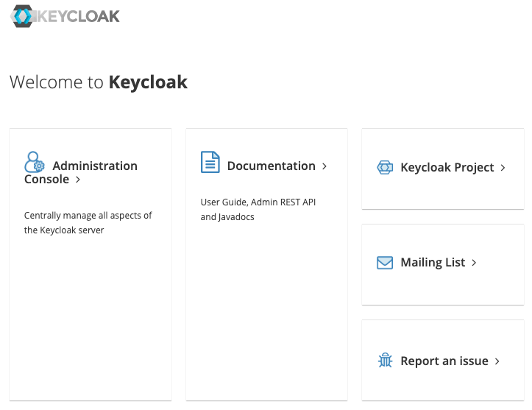Open the Mailing List link
This screenshot has height=410, width=532.
click(x=433, y=262)
